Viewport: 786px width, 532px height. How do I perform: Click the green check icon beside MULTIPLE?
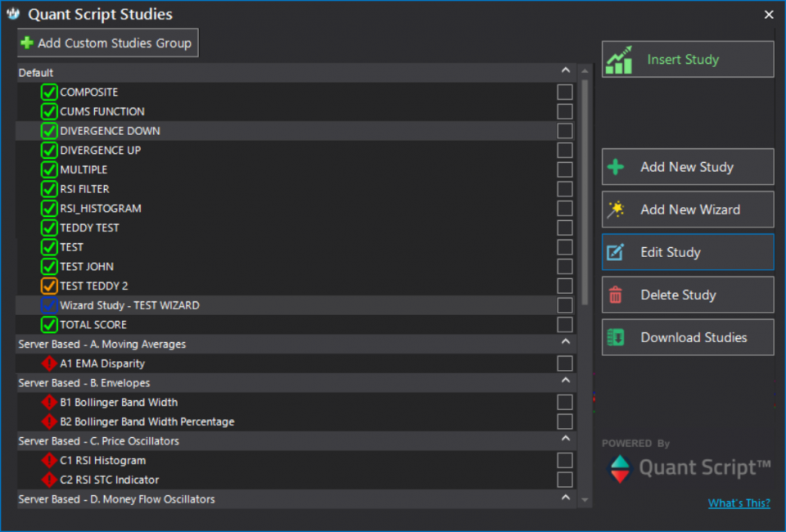click(x=48, y=169)
